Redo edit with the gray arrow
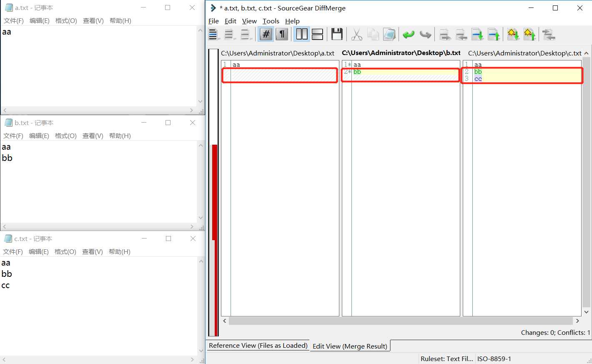Viewport: 592px width, 364px height. click(425, 35)
